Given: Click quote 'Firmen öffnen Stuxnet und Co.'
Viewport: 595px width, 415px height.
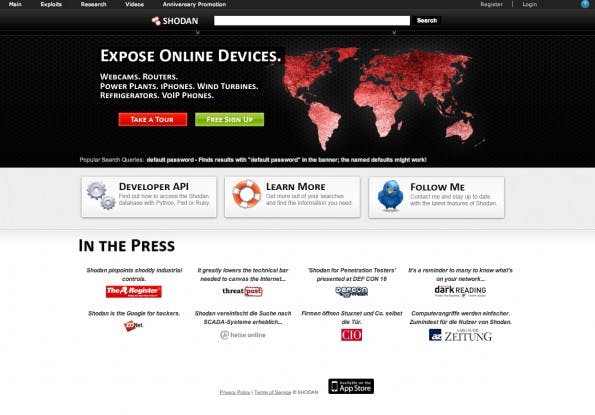Looking at the screenshot, I should [352, 318].
